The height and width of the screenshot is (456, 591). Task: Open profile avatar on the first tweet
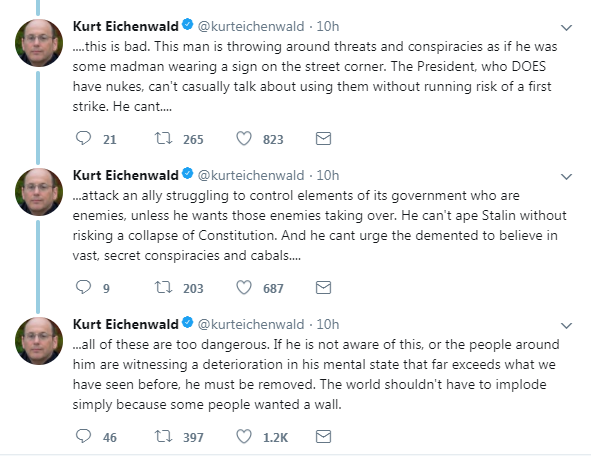coord(39,43)
